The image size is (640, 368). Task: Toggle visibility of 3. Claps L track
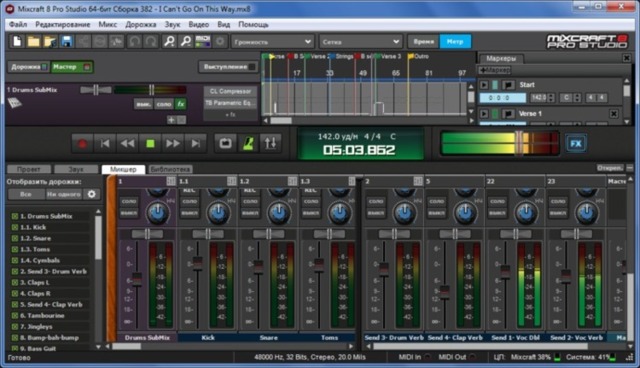(x=15, y=282)
